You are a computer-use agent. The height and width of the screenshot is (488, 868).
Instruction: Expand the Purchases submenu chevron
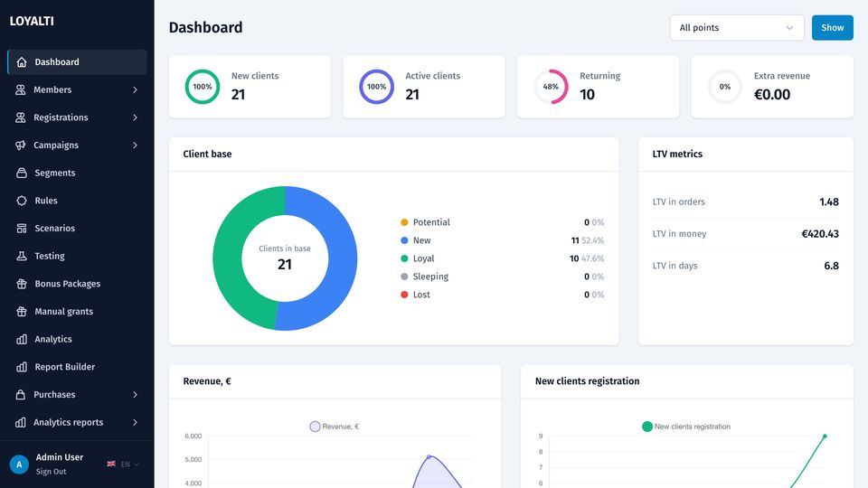(x=135, y=395)
